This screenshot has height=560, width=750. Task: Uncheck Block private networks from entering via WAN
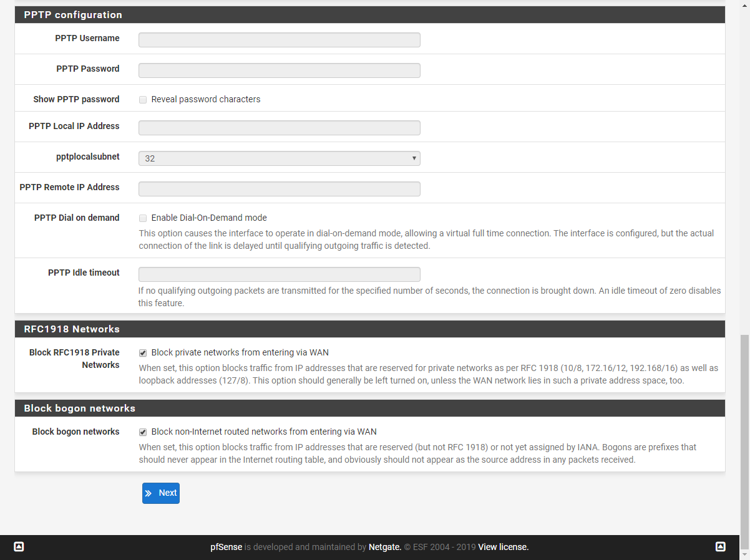point(143,353)
